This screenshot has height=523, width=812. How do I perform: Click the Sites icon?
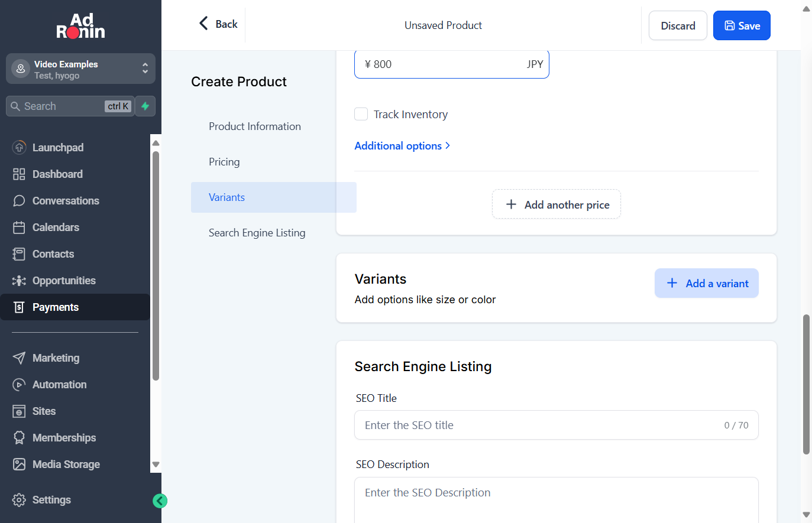19,411
